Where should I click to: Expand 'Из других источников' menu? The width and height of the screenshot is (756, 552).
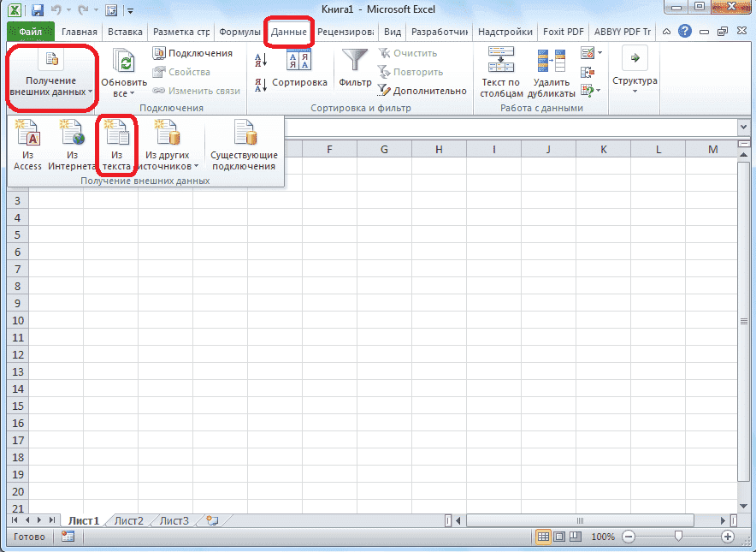point(168,144)
